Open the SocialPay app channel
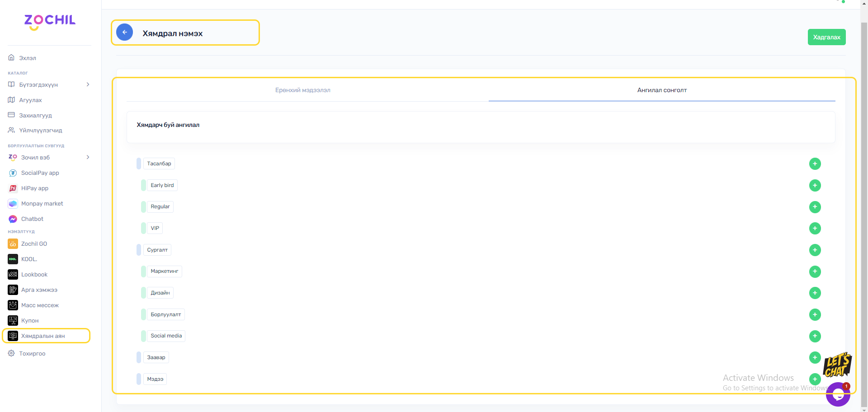Viewport: 868px width, 412px height. (x=40, y=173)
